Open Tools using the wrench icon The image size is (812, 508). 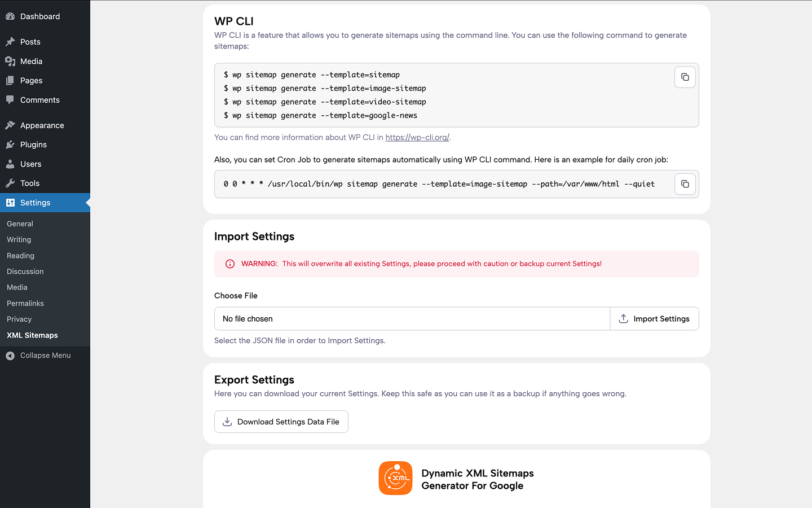(x=10, y=183)
